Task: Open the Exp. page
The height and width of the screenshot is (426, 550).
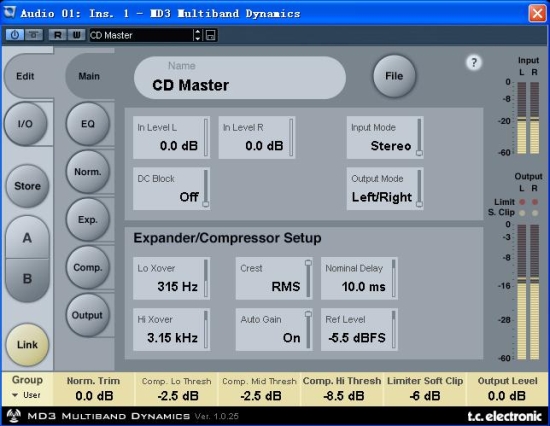Action: pos(88,219)
